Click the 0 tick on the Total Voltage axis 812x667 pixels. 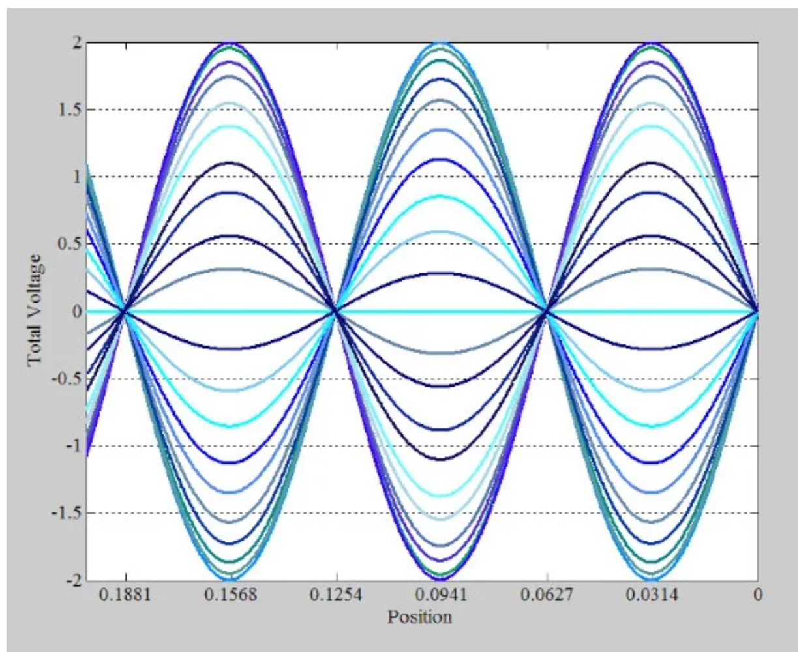(77, 312)
